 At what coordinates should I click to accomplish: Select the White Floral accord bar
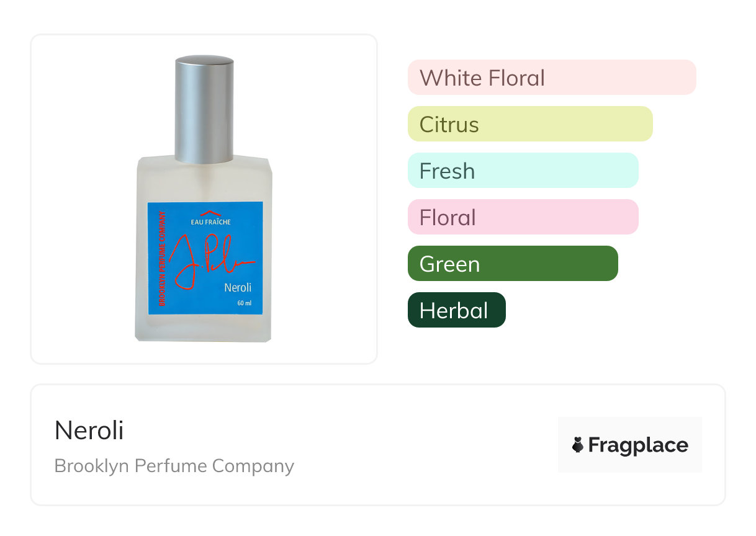[x=551, y=78]
